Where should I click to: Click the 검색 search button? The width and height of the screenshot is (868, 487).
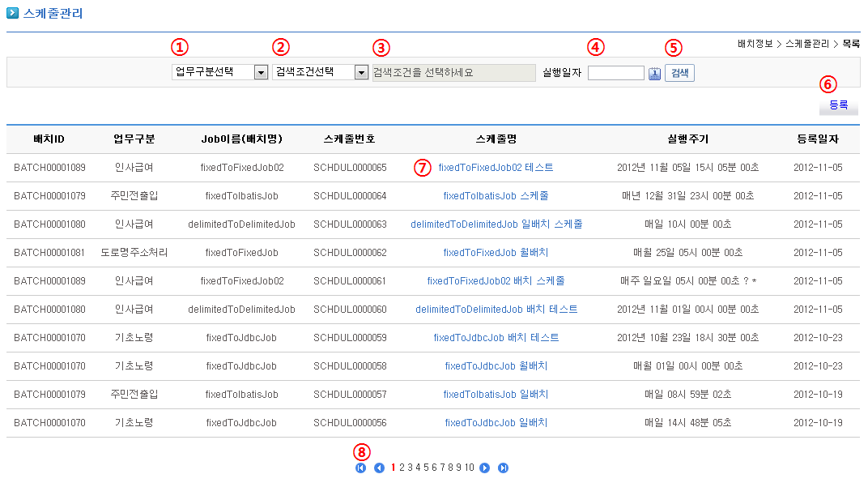(679, 73)
